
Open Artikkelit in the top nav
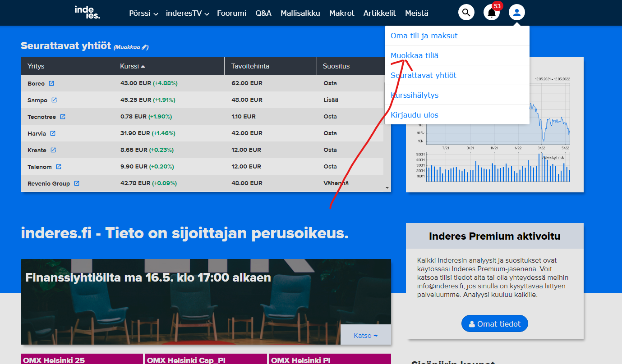click(380, 13)
